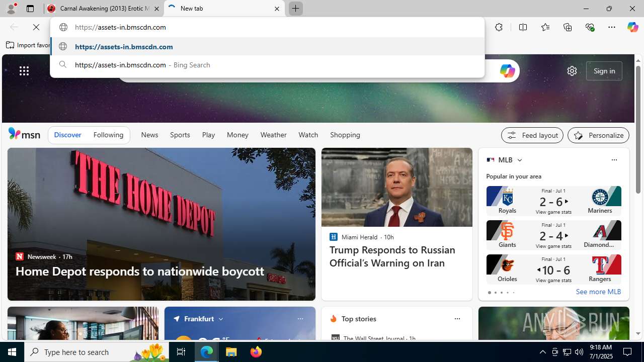This screenshot has height=362, width=644.
Task: Click the page vertical scrollbar
Action: pyautogui.click(x=638, y=130)
